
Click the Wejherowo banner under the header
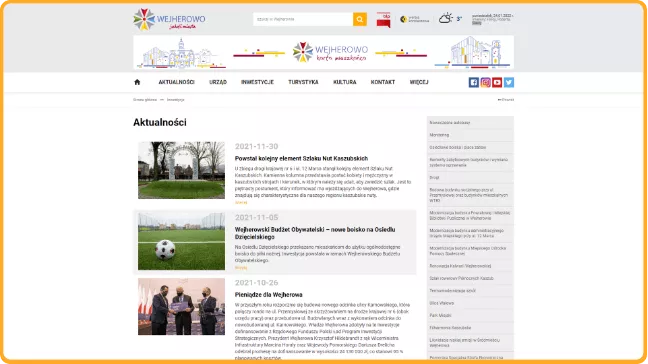click(324, 52)
